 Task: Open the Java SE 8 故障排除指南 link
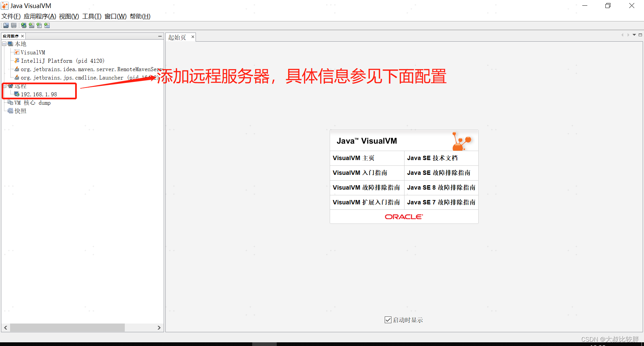441,188
